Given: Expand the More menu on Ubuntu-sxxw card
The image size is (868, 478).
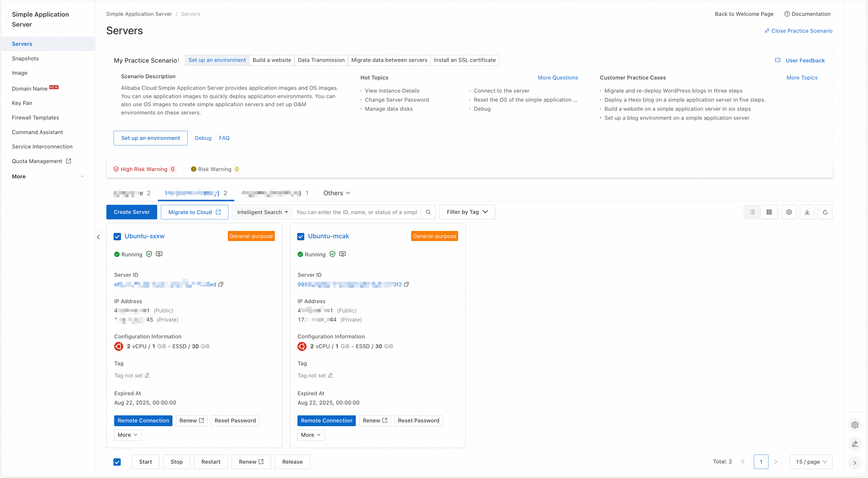Looking at the screenshot, I should click(127, 435).
